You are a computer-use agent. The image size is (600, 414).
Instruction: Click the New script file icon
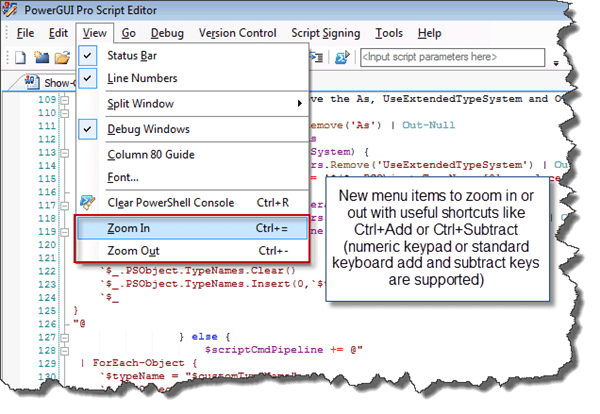pyautogui.click(x=22, y=57)
